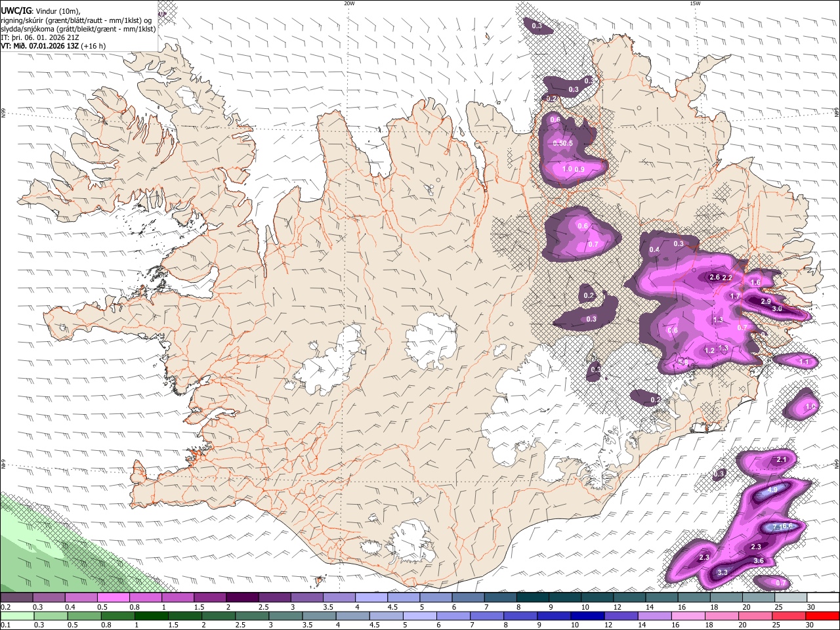The height and width of the screenshot is (630, 840).
Task: Click the 'UWC/IG: Vindur (10m),' title text
Action: [x=41, y=10]
